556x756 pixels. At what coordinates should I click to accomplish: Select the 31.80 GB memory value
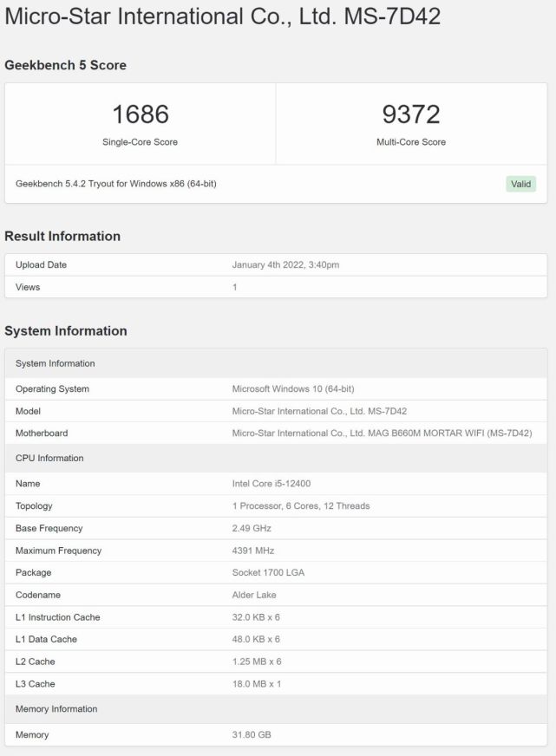pyautogui.click(x=252, y=735)
